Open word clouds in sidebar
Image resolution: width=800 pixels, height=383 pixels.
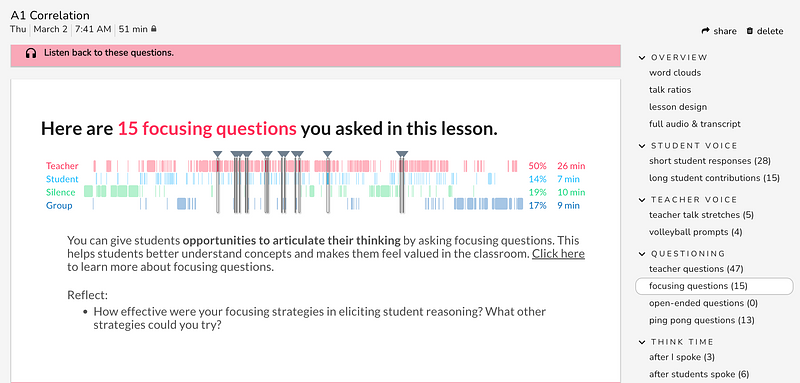675,73
